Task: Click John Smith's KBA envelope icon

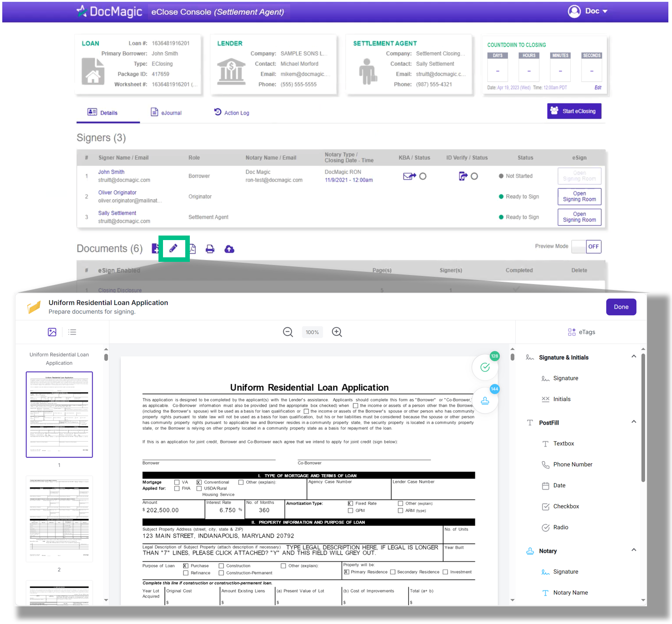Action: coord(410,176)
